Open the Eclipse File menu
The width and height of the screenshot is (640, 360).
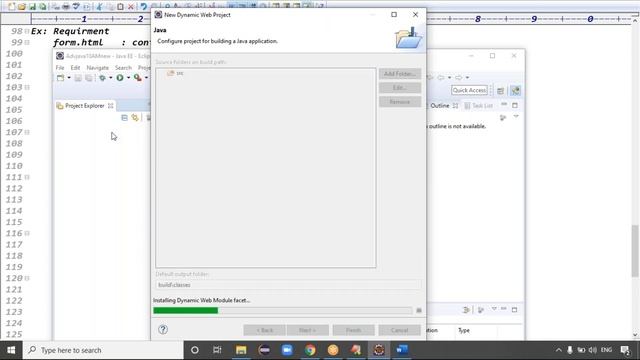pyautogui.click(x=60, y=67)
